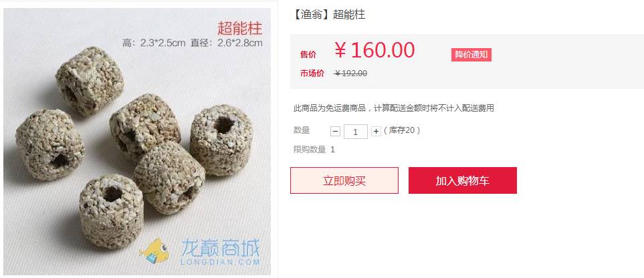
Task: Click the 降价通知 price alert badge
Action: 471,55
